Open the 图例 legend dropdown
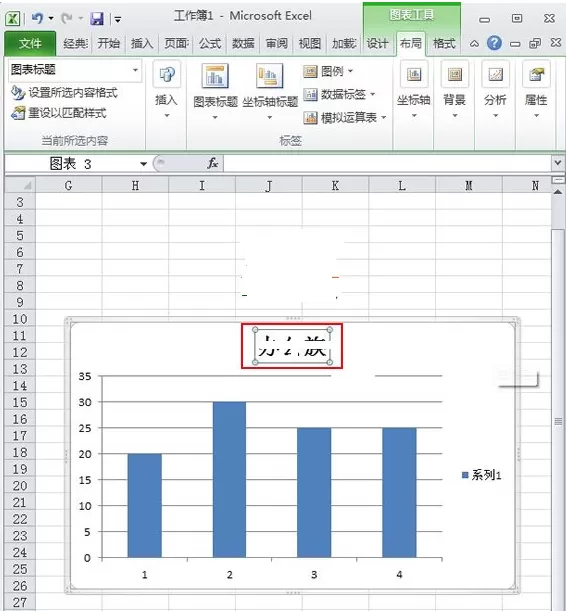 coord(328,71)
